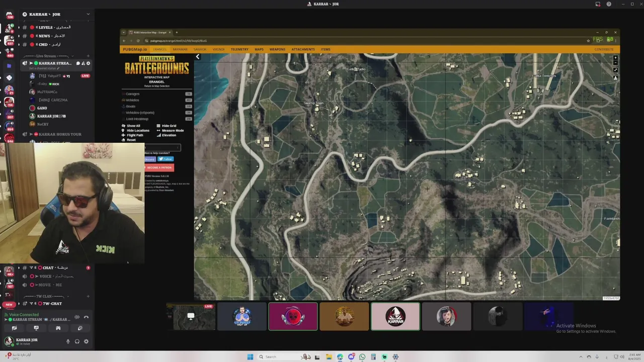Open the browser tab search dropdown

[124, 32]
